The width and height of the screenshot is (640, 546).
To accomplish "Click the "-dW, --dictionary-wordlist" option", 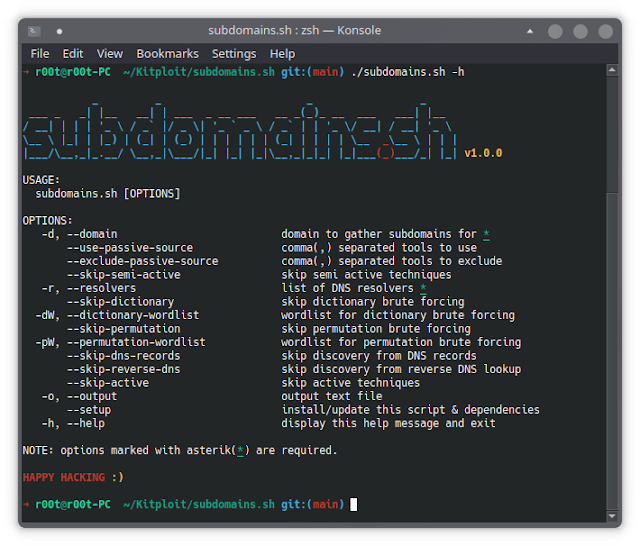I will click(x=117, y=315).
